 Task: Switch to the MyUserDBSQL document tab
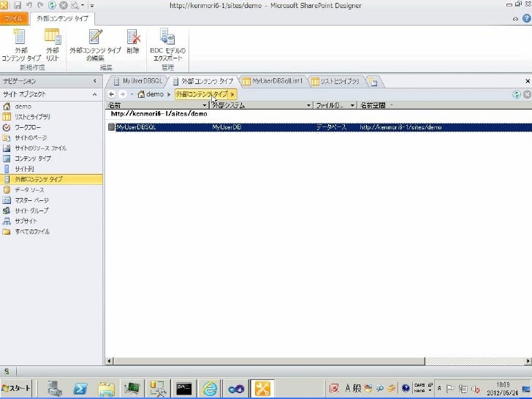(138, 81)
